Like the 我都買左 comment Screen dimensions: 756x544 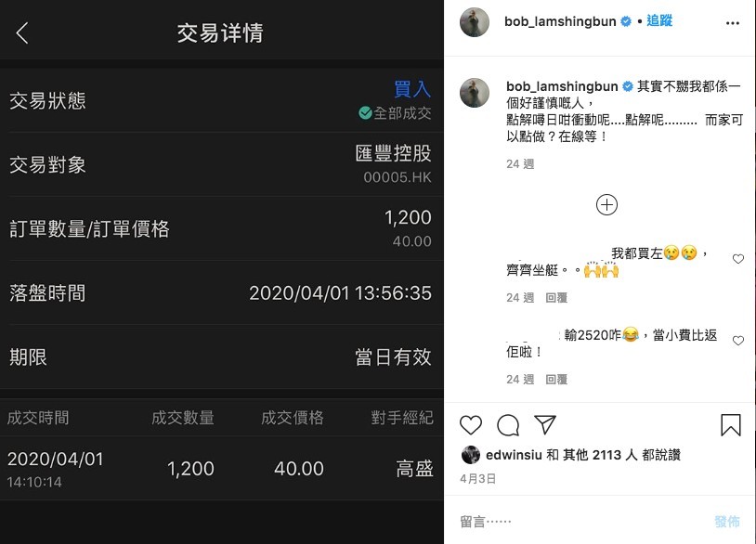pyautogui.click(x=738, y=259)
